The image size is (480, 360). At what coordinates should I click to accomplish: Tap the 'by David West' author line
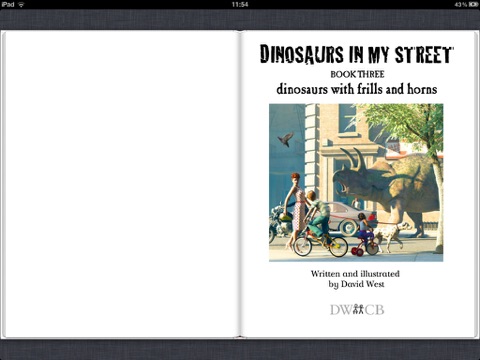point(356,284)
